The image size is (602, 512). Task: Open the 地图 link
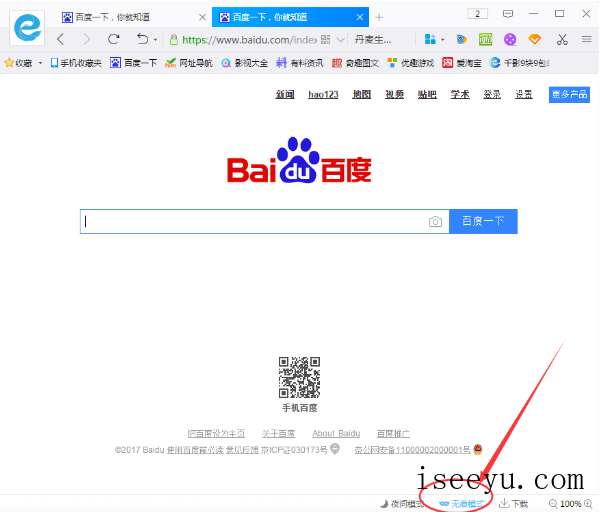[x=362, y=94]
